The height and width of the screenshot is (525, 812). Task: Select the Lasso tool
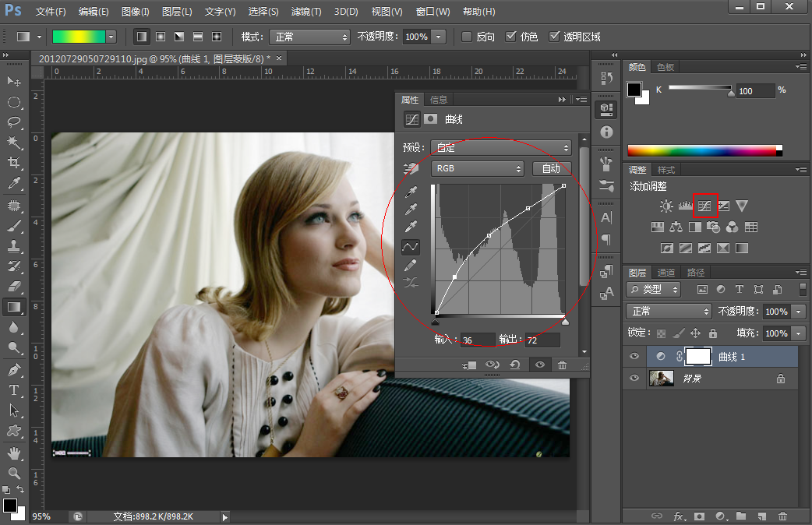(14, 122)
